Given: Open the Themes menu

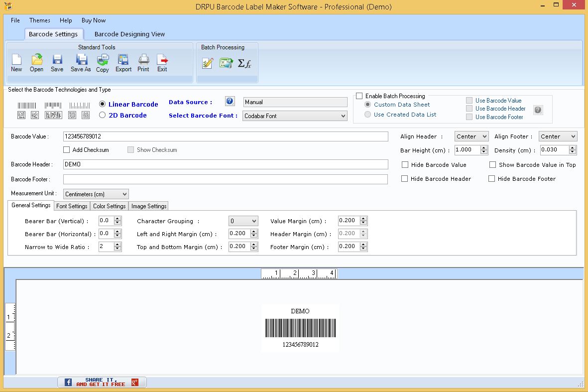Looking at the screenshot, I should [39, 20].
